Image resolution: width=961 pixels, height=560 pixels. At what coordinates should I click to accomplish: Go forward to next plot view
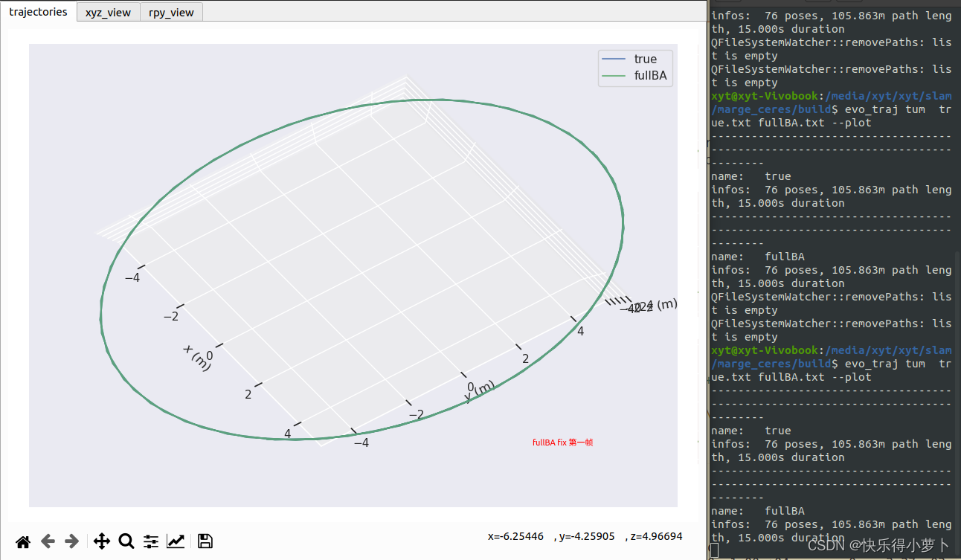click(x=72, y=541)
